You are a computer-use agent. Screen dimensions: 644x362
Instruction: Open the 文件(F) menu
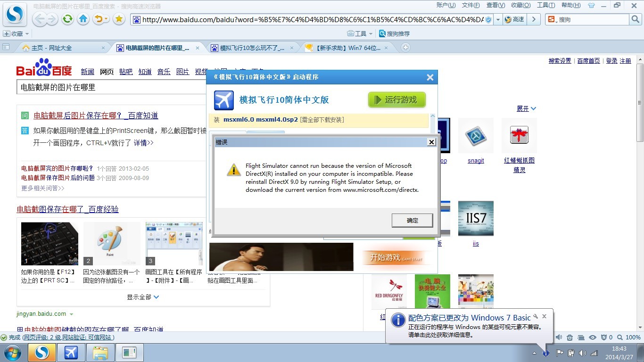click(471, 5)
